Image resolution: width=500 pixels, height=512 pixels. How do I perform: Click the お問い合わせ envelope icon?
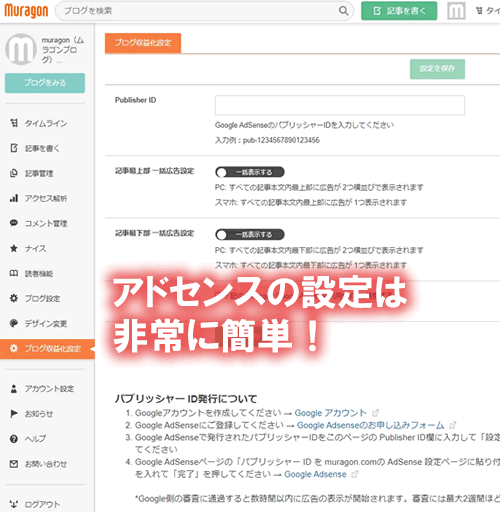pos(14,464)
